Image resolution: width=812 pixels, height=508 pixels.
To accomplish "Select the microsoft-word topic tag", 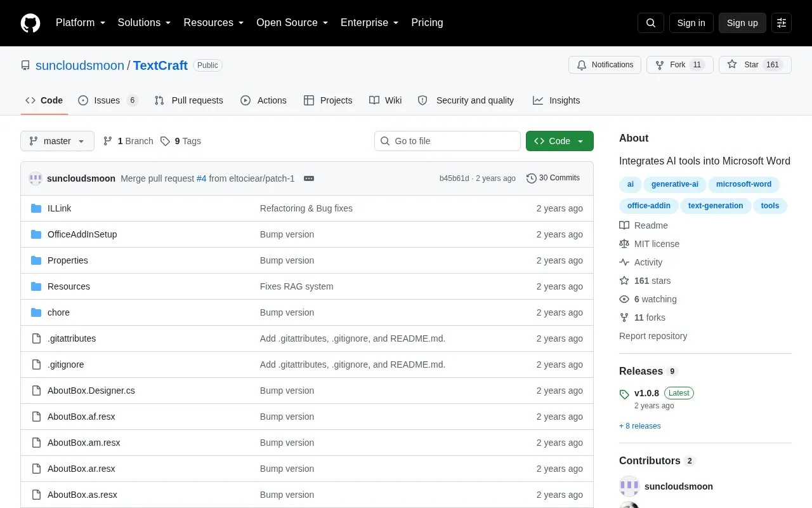I will click(x=743, y=184).
